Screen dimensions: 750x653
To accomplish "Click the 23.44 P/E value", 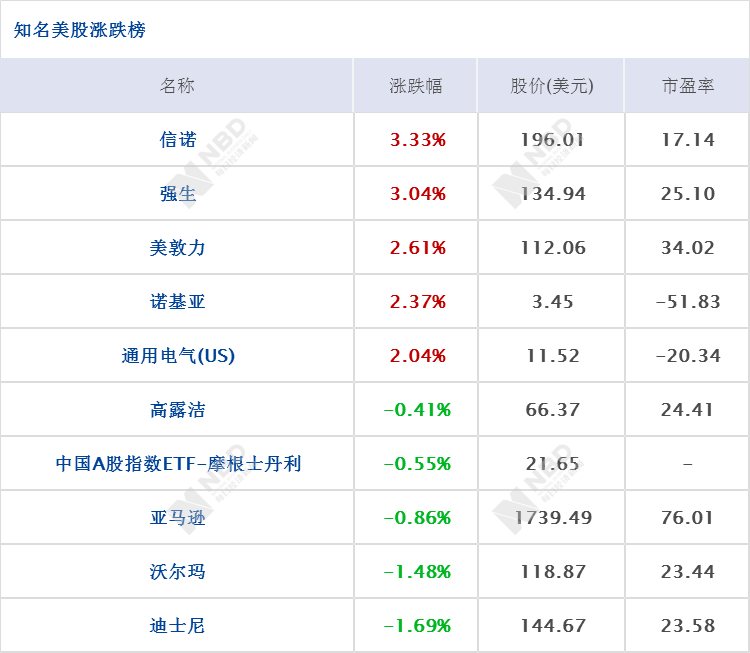I will click(x=688, y=572).
